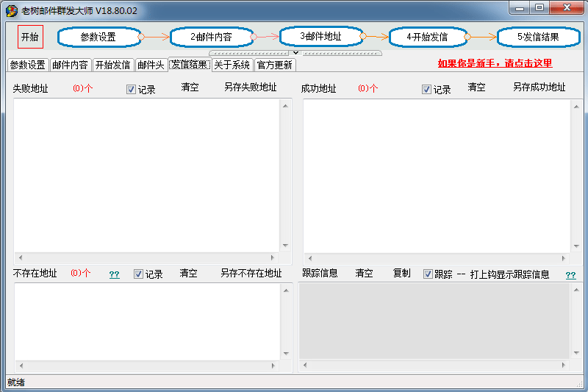Click inside the 不存在地址 list box

[148, 322]
